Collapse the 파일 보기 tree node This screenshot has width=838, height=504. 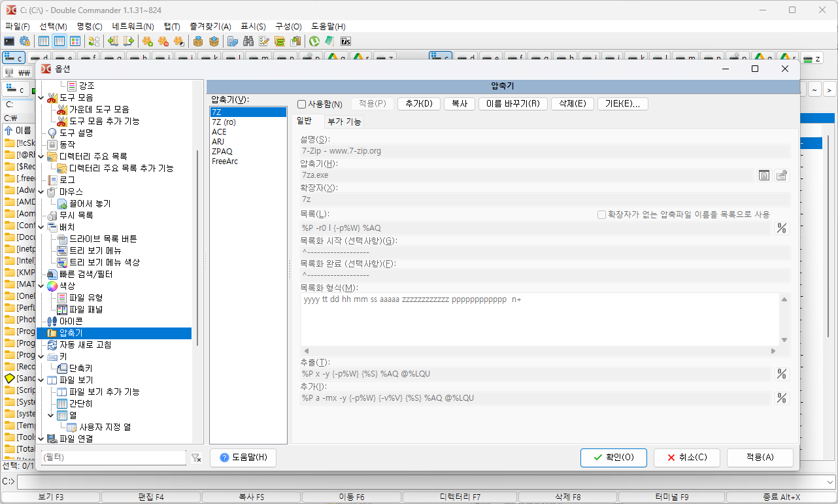coord(42,380)
